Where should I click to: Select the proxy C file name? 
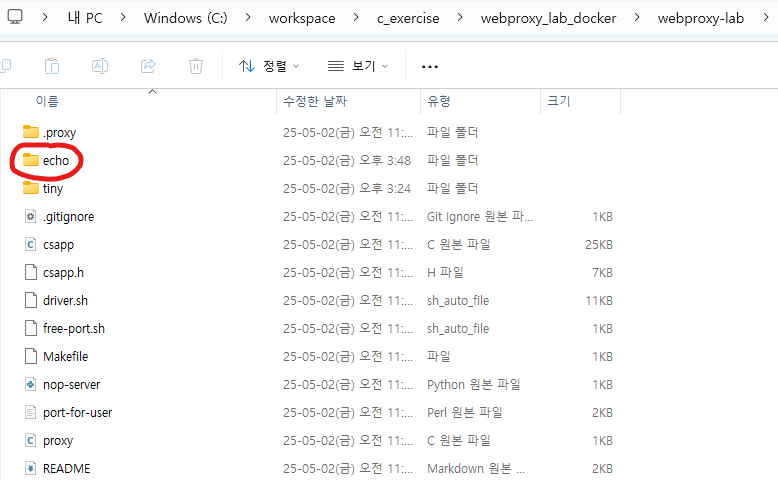click(x=58, y=441)
